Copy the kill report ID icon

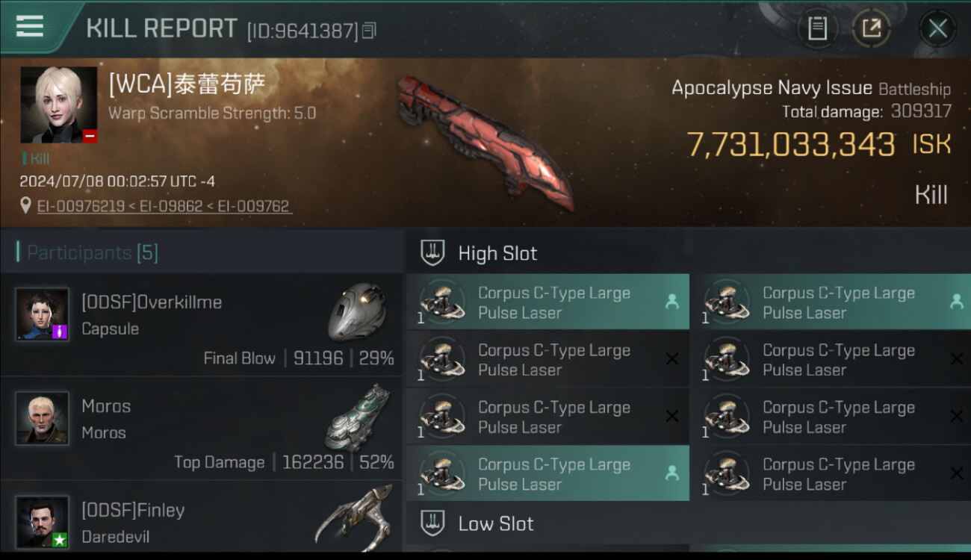click(x=369, y=31)
